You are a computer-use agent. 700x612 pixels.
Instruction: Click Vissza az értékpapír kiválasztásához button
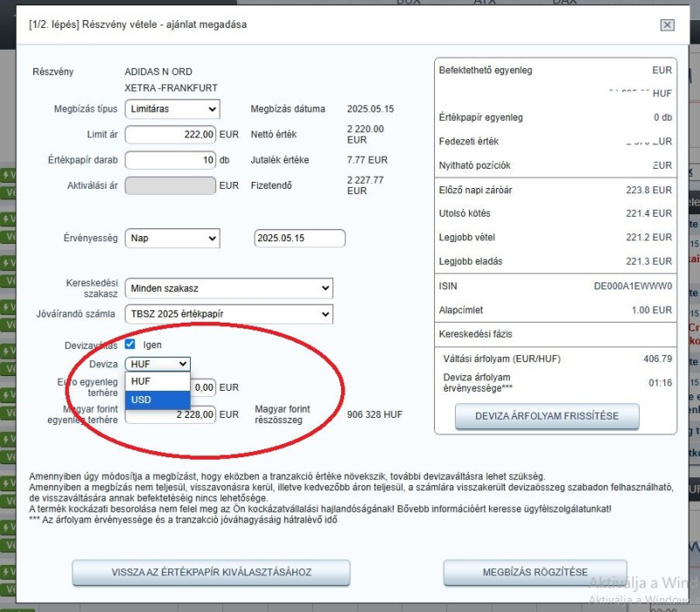point(211,573)
